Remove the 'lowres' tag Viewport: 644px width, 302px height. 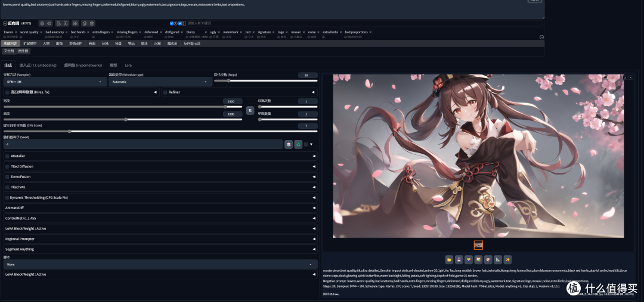(16, 32)
